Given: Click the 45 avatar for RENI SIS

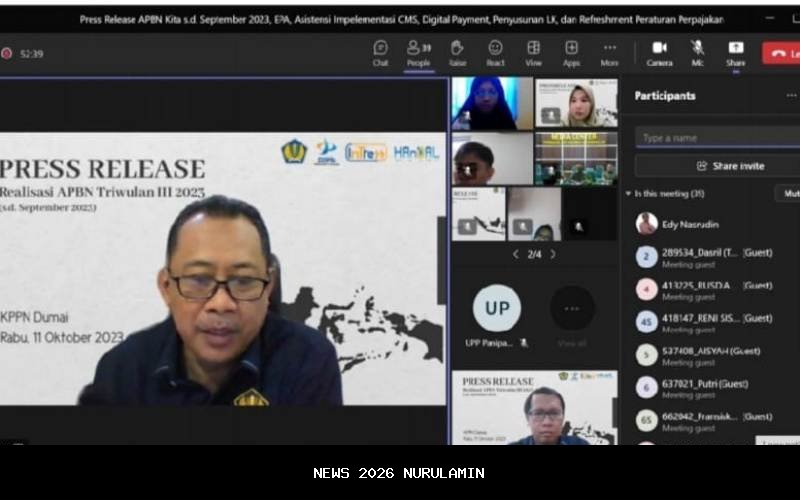Looking at the screenshot, I should [646, 322].
